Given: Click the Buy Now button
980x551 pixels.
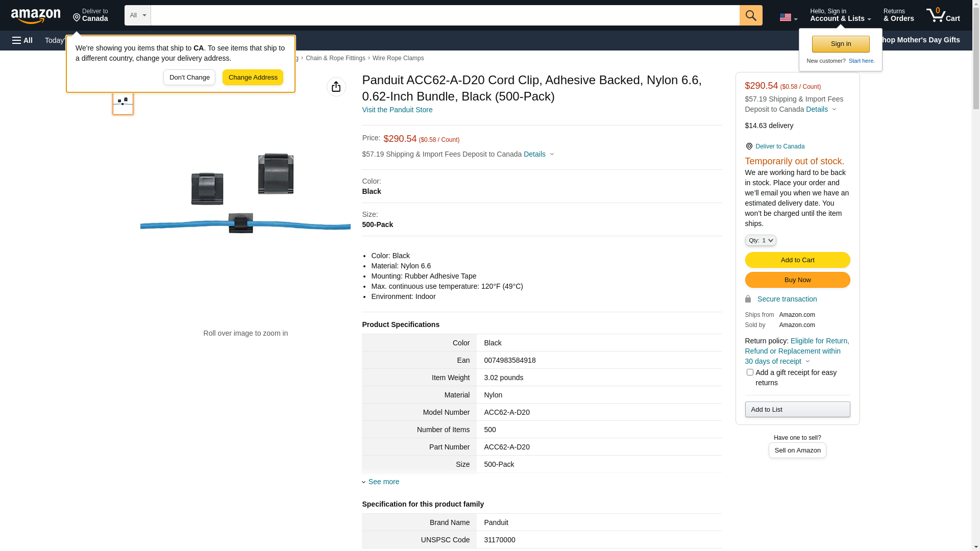Looking at the screenshot, I should (797, 280).
